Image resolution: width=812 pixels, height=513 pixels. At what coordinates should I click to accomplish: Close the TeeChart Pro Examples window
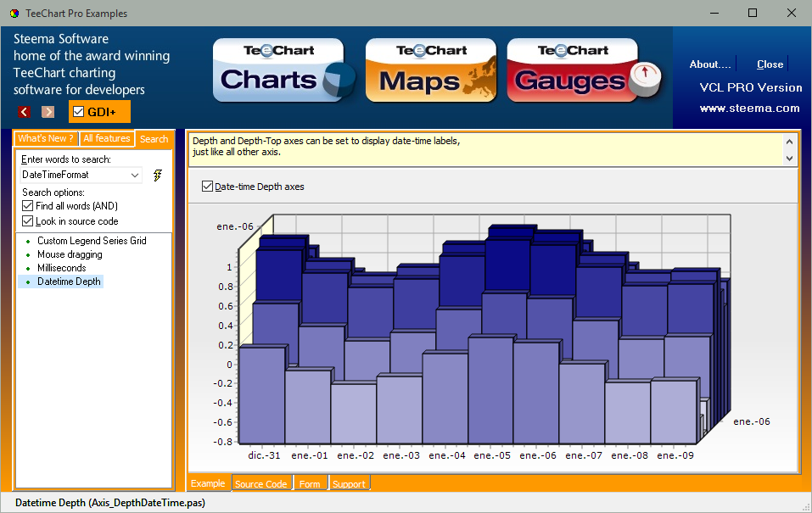tap(792, 13)
